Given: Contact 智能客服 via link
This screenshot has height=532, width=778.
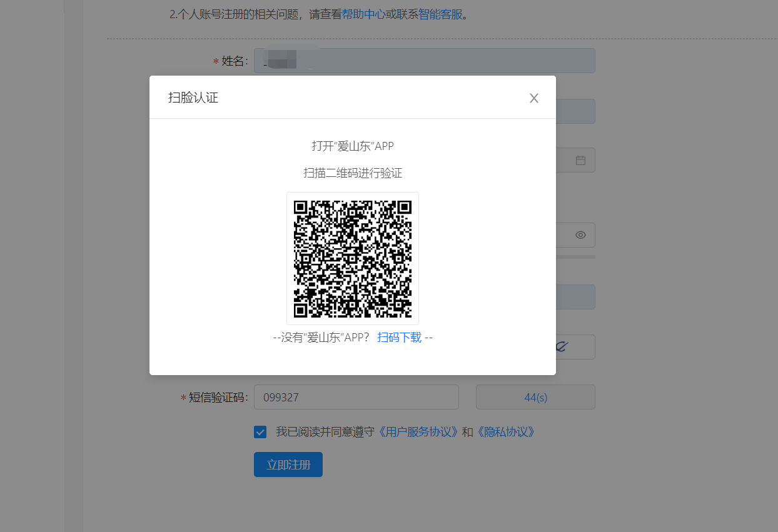Looking at the screenshot, I should 440,14.
